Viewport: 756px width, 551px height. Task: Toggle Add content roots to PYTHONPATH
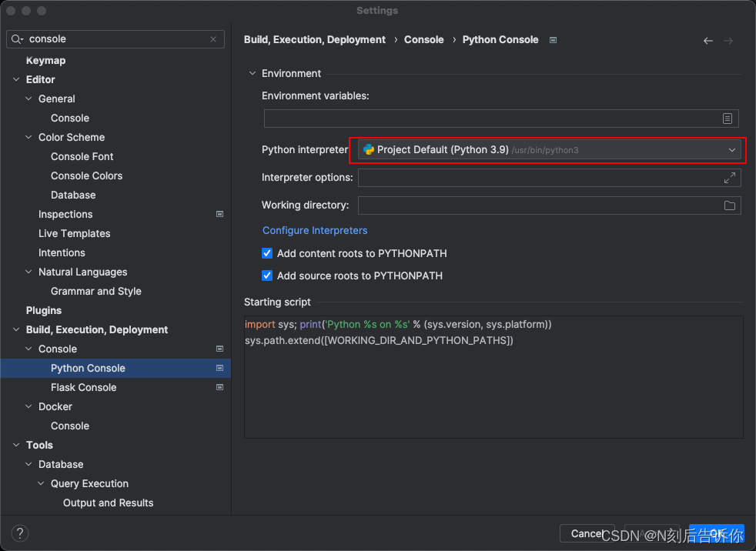pos(266,253)
